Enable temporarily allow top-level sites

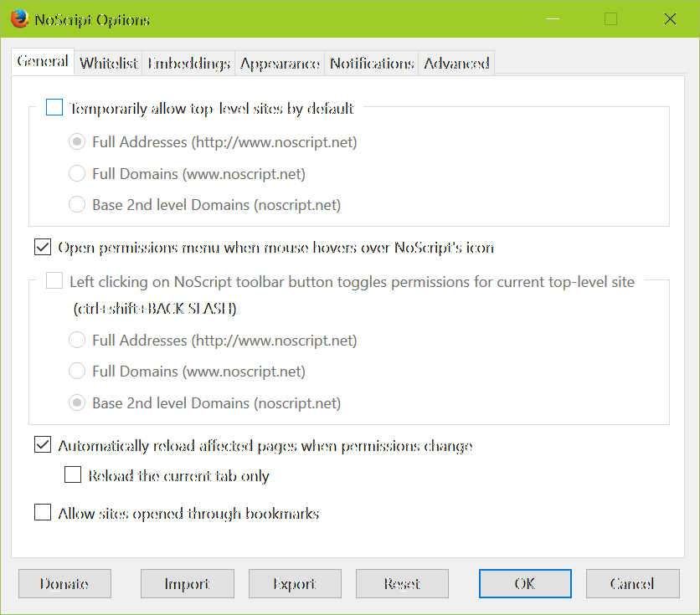coord(54,108)
